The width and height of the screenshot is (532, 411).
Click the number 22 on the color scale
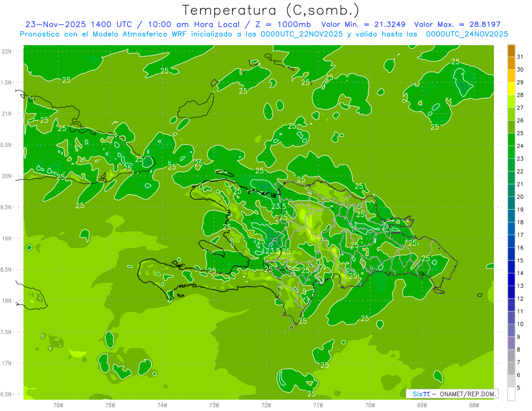click(520, 172)
